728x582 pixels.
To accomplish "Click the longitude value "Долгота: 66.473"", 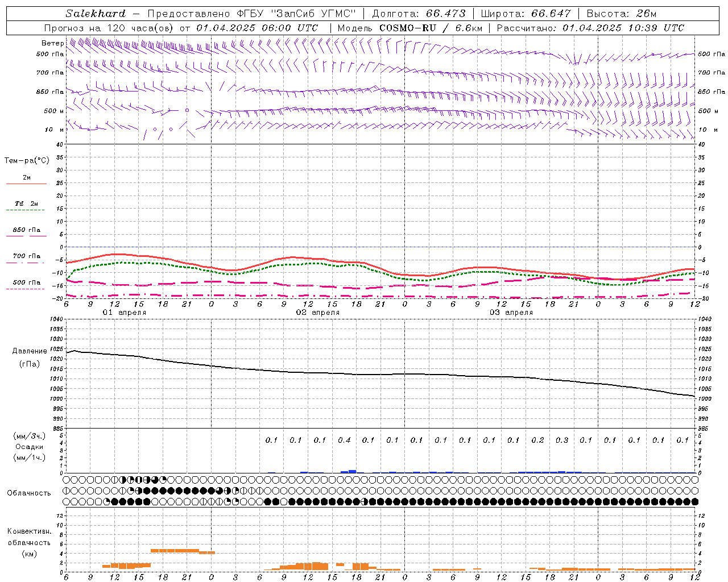I will [419, 14].
